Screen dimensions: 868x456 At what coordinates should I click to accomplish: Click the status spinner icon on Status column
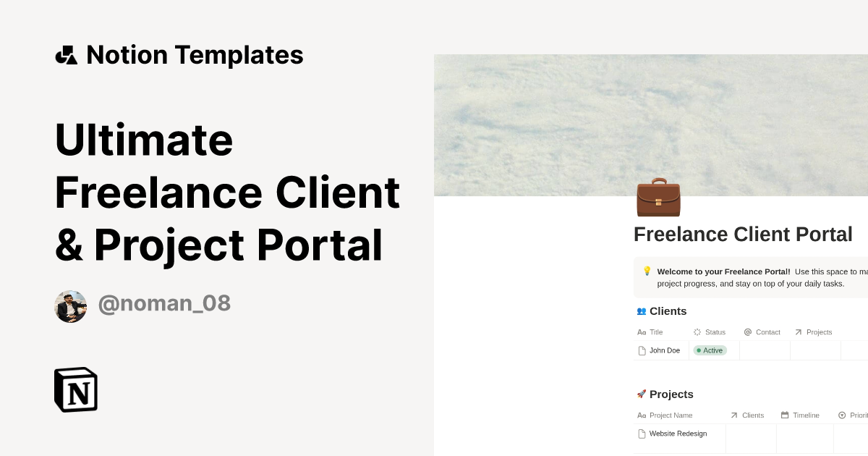coord(696,332)
